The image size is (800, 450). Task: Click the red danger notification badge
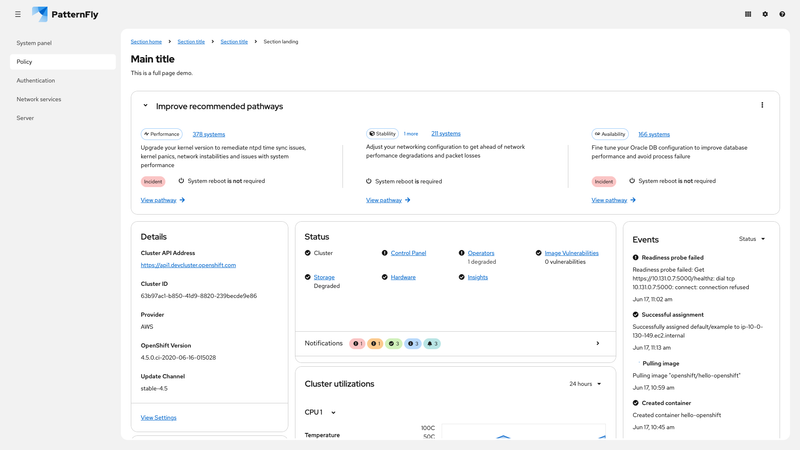coord(357,343)
